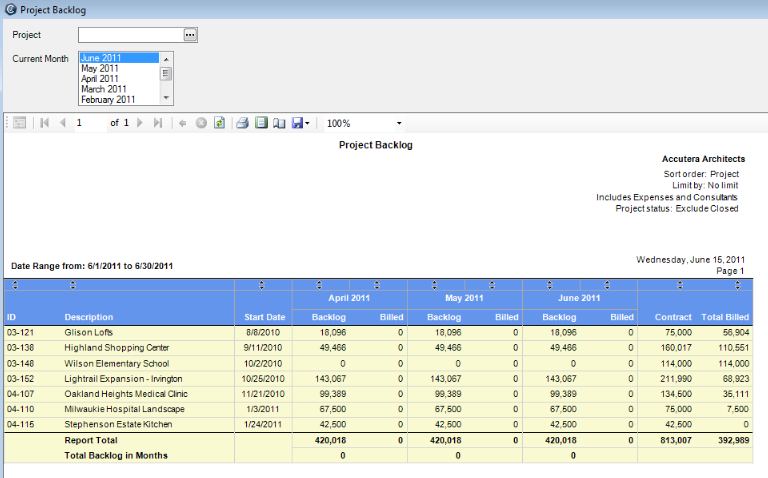The image size is (768, 478).
Task: Refresh the report
Action: (x=219, y=123)
